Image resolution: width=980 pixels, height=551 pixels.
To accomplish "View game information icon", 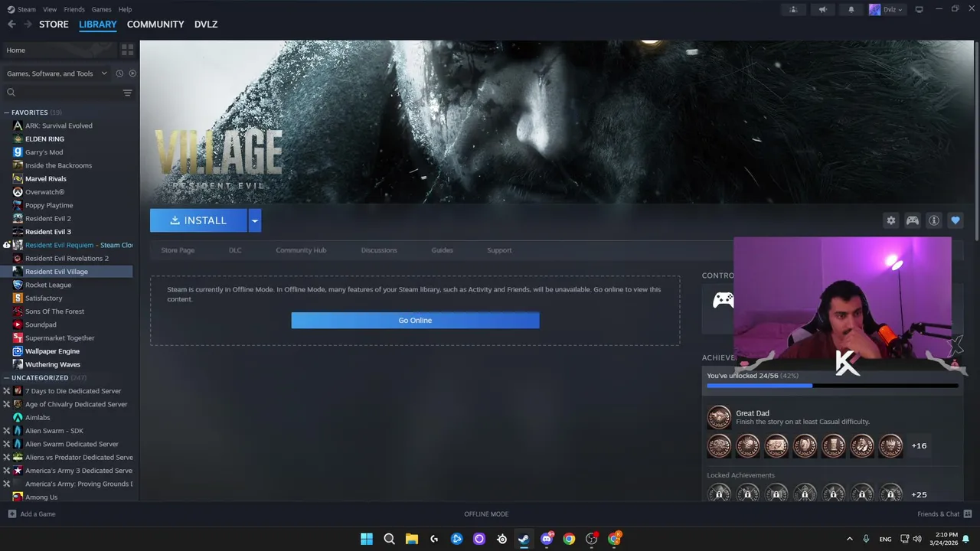I will 934,220.
